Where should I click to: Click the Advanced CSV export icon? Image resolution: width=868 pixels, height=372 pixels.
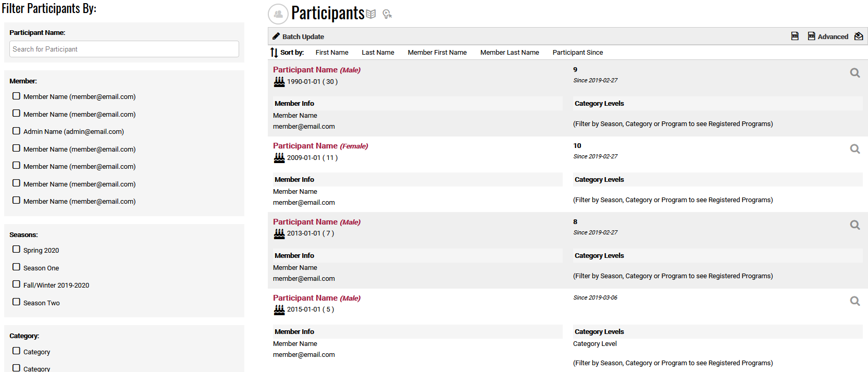(x=811, y=36)
